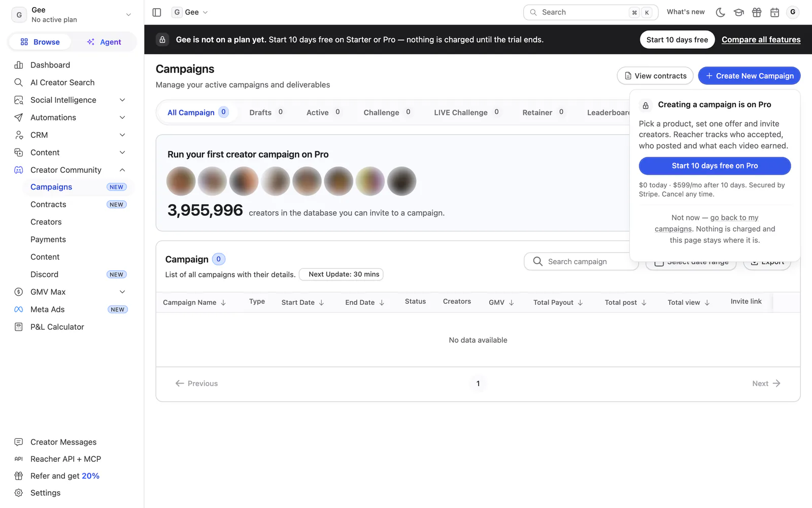
Task: Select the LIVE Challenge tab
Action: tap(466, 112)
